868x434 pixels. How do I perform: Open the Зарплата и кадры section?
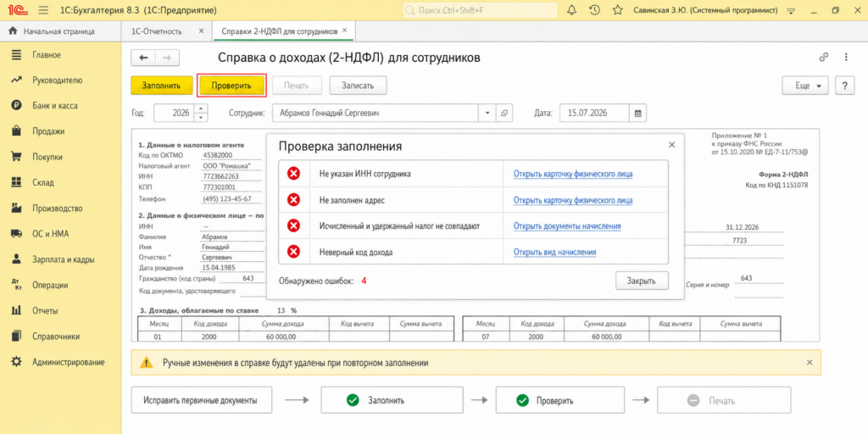(x=63, y=259)
